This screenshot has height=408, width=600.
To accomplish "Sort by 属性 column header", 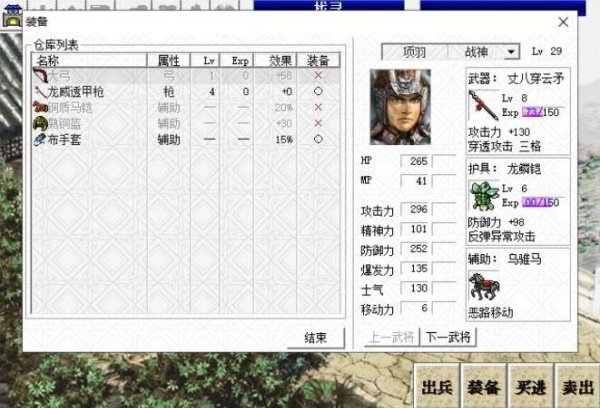I will (169, 60).
